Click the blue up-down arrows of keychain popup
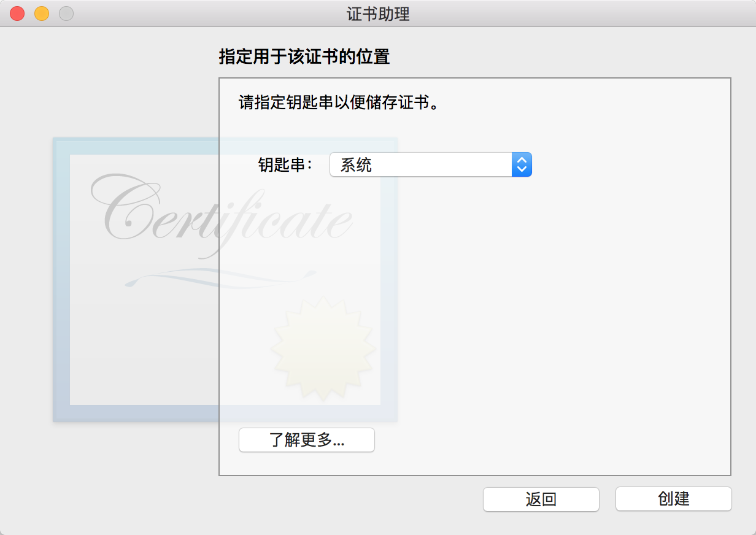Image resolution: width=756 pixels, height=535 pixels. click(x=522, y=164)
